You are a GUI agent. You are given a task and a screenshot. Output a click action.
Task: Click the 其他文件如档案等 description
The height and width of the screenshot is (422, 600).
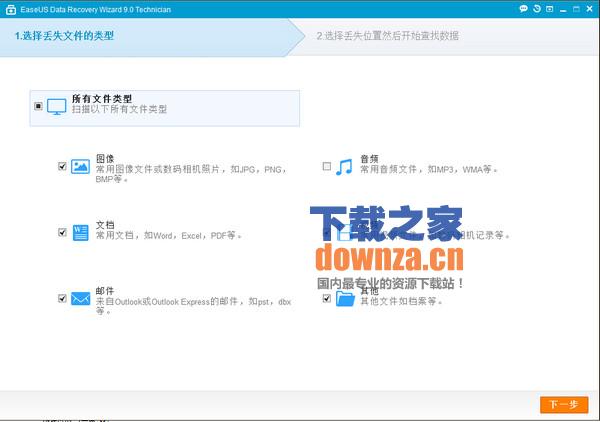(401, 301)
